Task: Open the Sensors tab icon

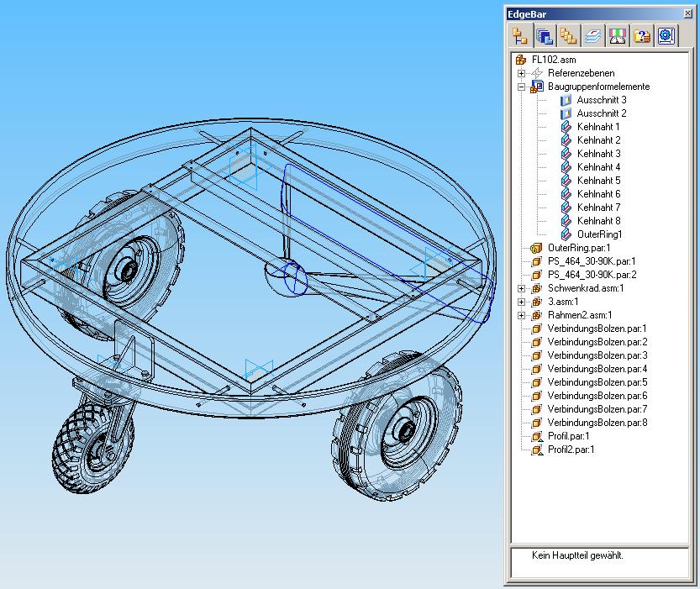Action: 618,36
